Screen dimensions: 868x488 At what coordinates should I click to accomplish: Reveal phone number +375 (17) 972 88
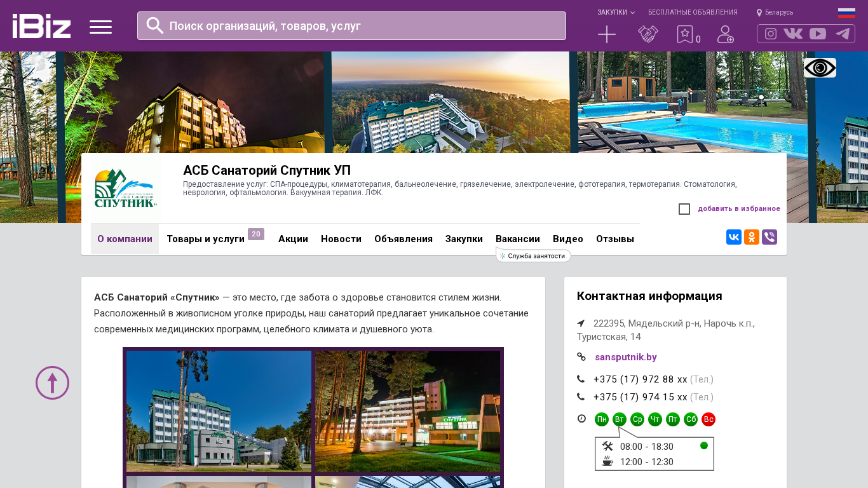pos(641,379)
